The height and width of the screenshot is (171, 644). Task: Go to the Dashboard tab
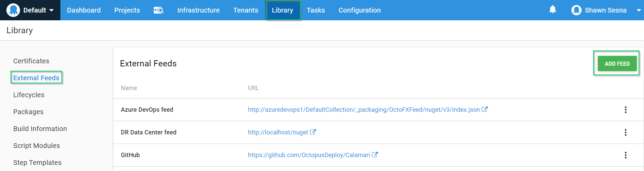click(84, 10)
